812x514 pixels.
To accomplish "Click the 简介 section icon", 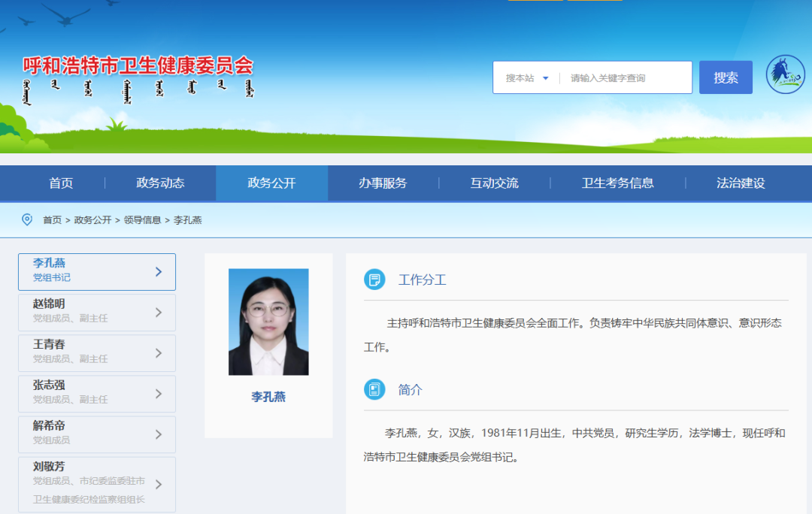I will [374, 389].
